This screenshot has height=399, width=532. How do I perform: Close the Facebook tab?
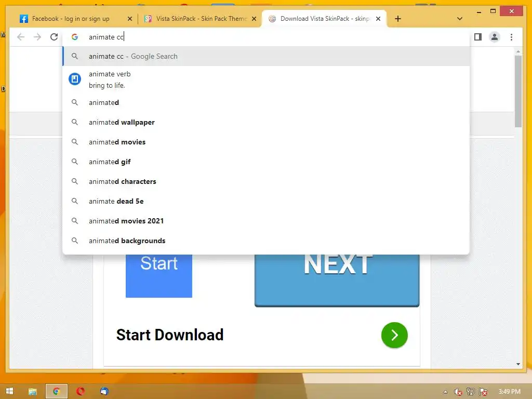tap(129, 19)
